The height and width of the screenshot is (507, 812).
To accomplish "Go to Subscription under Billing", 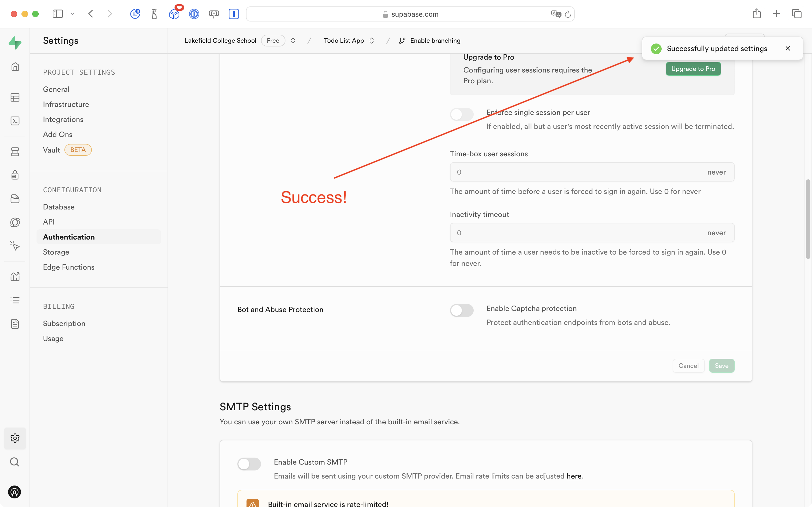I will (64, 323).
